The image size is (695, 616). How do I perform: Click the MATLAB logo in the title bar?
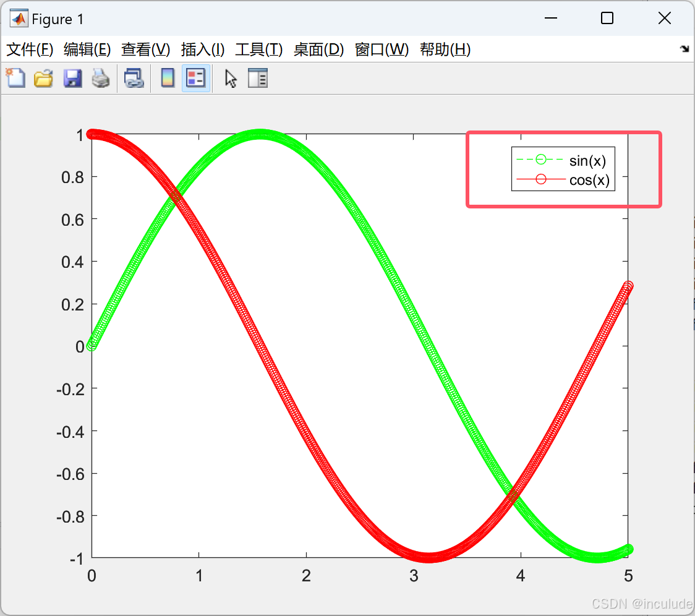pos(18,19)
